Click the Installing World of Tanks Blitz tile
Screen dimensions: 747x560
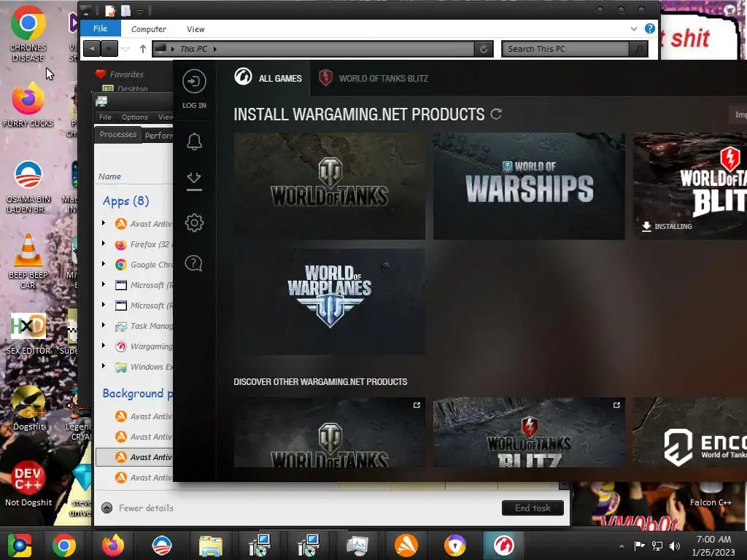click(x=689, y=186)
